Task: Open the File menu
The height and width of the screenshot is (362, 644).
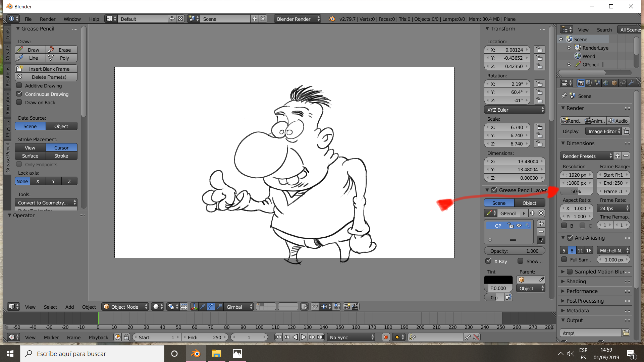Action: [x=28, y=19]
